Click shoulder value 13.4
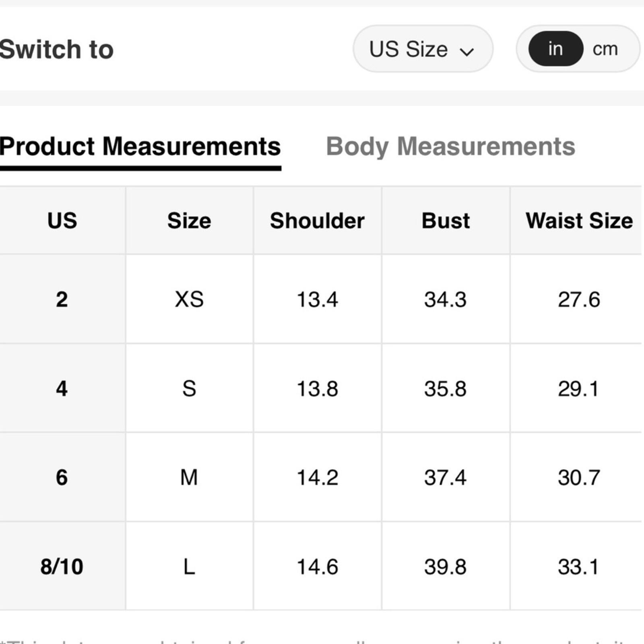Image resolution: width=644 pixels, height=644 pixels. (x=317, y=299)
